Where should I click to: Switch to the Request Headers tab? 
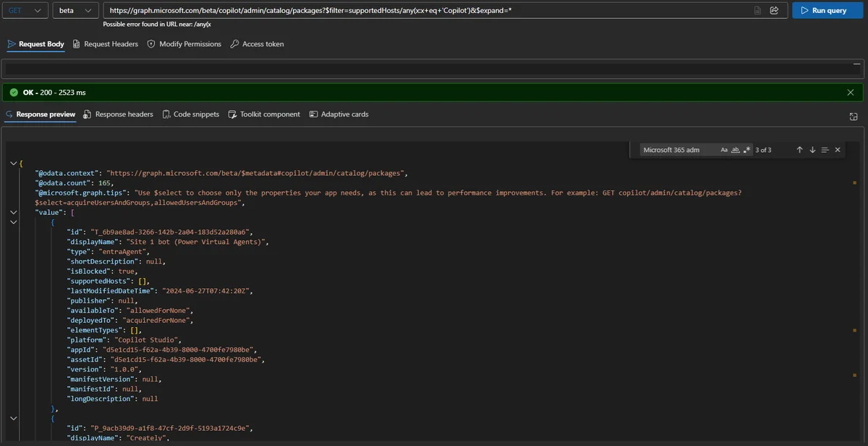point(106,44)
